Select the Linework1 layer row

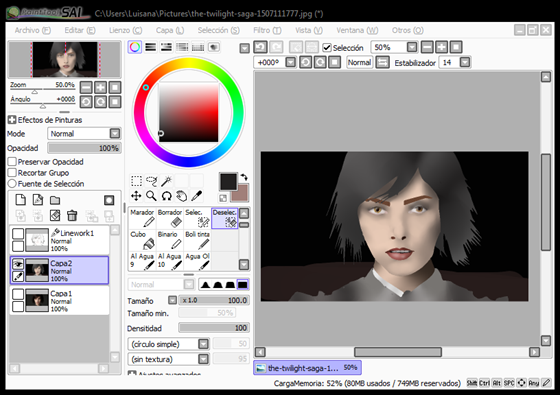tap(60, 240)
